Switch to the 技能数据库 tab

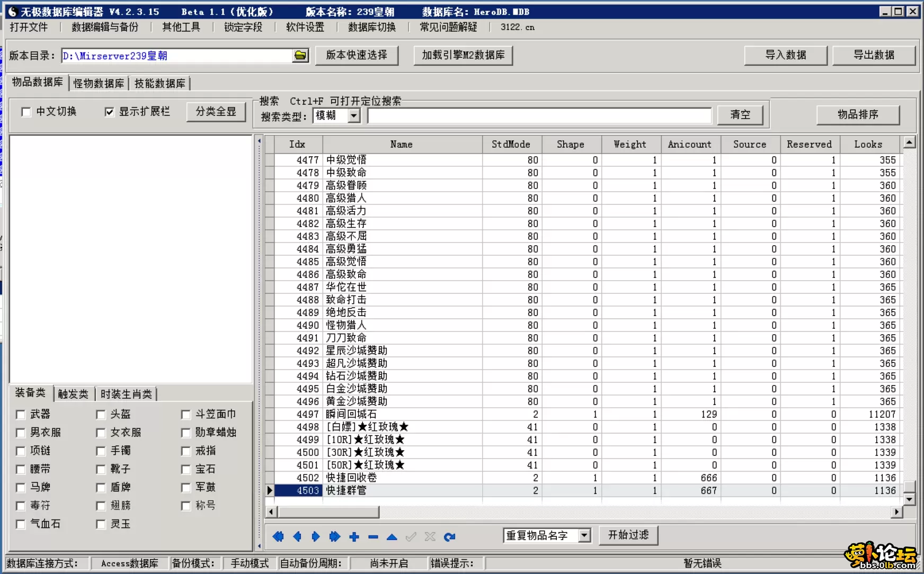tap(160, 84)
